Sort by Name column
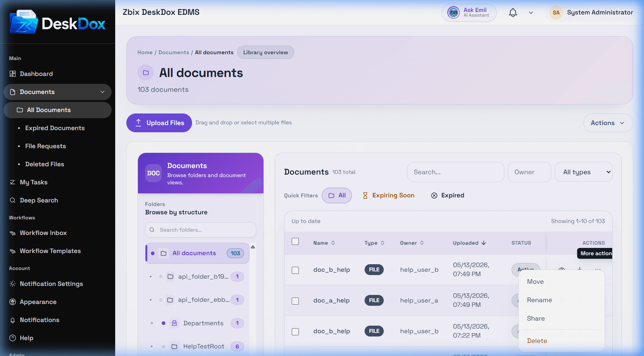 click(324, 243)
